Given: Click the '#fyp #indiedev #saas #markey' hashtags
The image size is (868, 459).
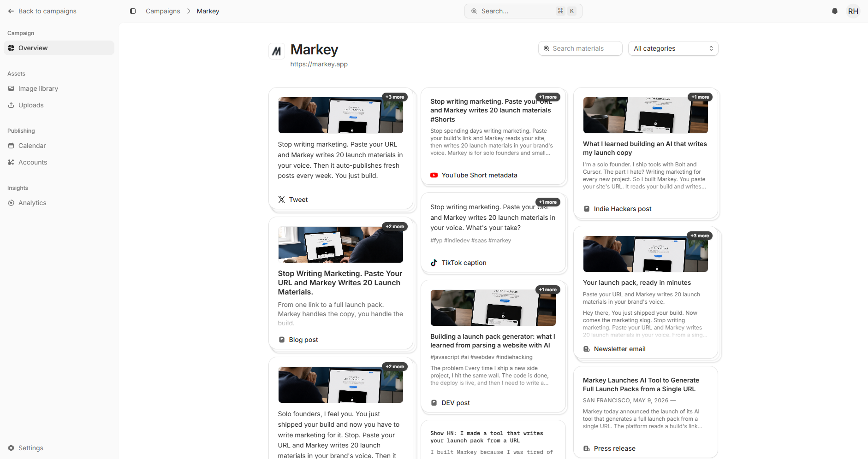Looking at the screenshot, I should 471,241.
